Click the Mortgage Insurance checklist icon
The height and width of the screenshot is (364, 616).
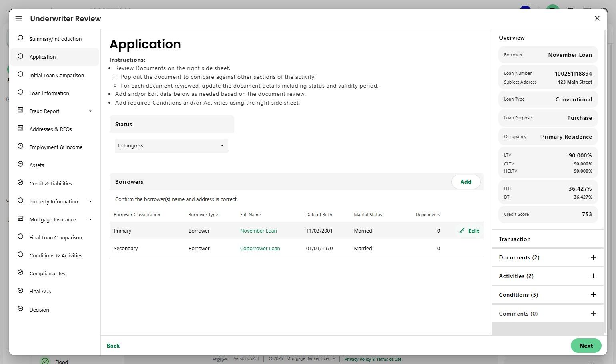pos(20,219)
